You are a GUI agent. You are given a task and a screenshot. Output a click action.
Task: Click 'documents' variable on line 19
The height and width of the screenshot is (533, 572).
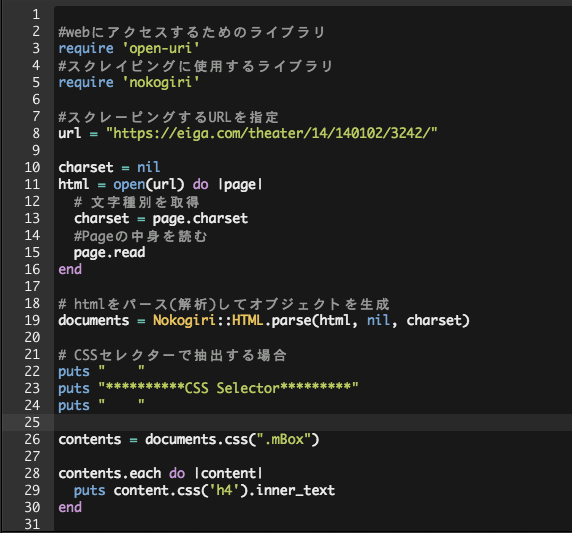(x=94, y=321)
